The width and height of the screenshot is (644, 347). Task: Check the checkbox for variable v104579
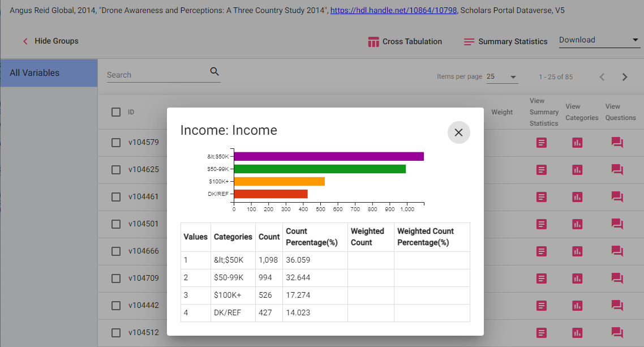[x=116, y=143]
